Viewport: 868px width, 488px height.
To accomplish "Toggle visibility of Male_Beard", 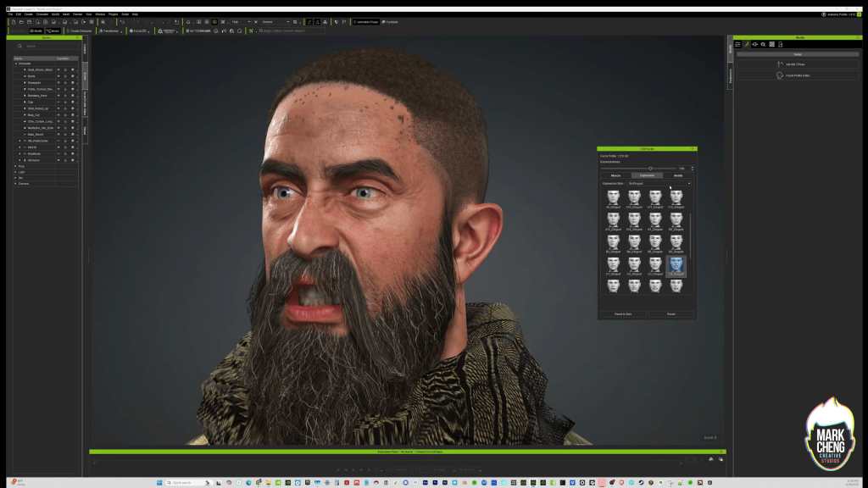I will pos(58,135).
